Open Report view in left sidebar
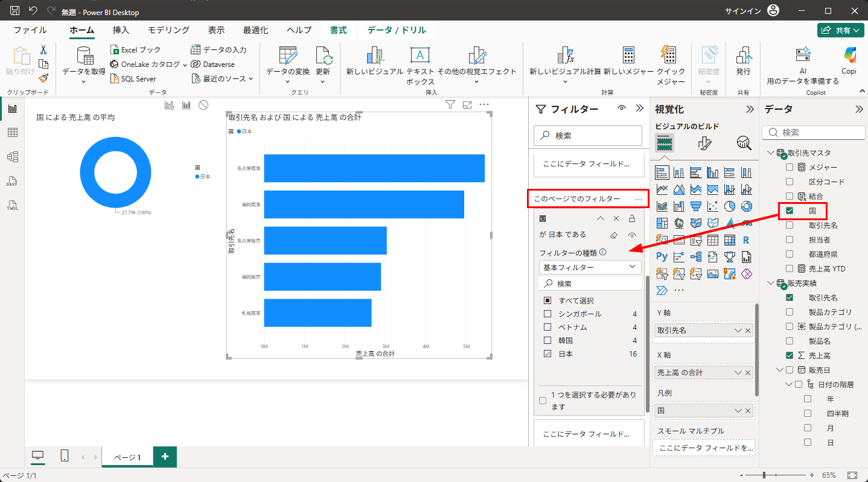Image resolution: width=868 pixels, height=482 pixels. [x=12, y=109]
